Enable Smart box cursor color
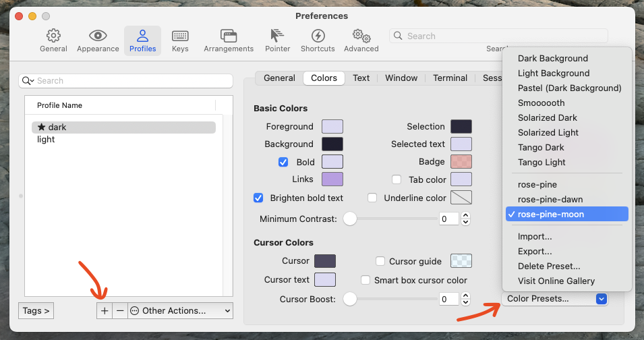The image size is (644, 340). pyautogui.click(x=366, y=280)
